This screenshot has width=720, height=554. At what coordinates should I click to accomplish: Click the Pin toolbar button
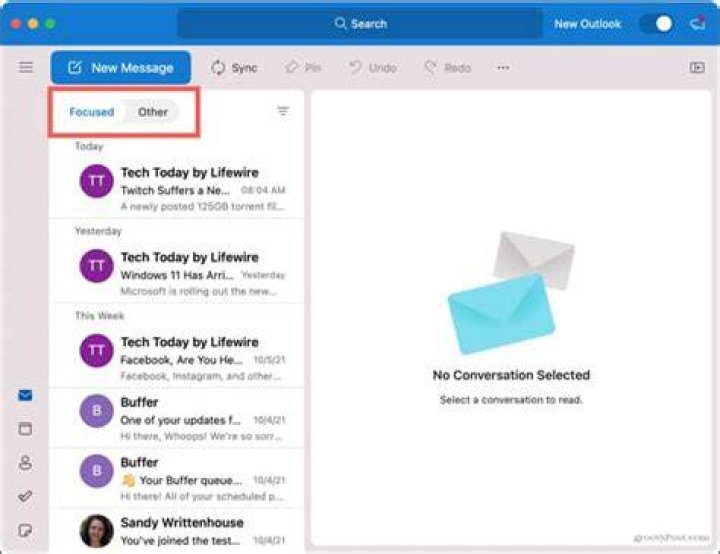coord(303,68)
